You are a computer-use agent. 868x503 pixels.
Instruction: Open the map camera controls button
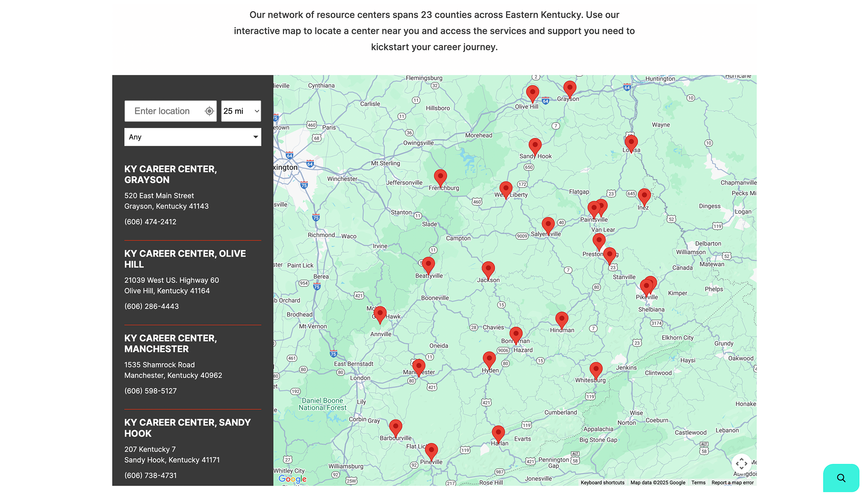click(x=741, y=464)
